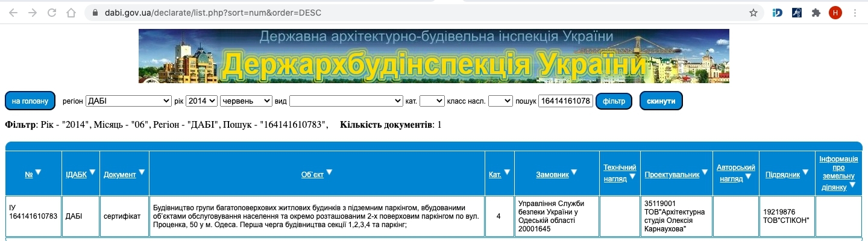Viewport: 868px width, 241px height.
Task: Click the Проектувальник header link
Action: pyautogui.click(x=671, y=175)
